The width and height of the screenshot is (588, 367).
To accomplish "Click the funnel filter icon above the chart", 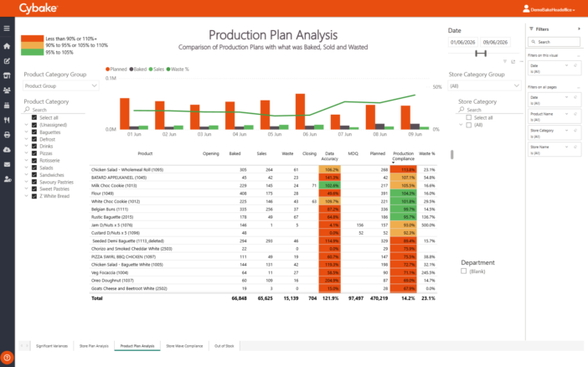I will (x=505, y=61).
